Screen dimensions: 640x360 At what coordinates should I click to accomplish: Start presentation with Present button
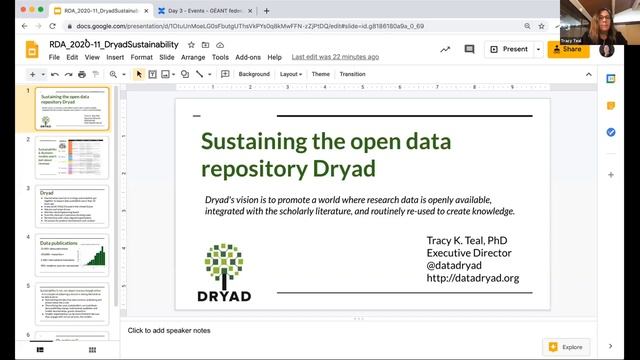[x=509, y=49]
